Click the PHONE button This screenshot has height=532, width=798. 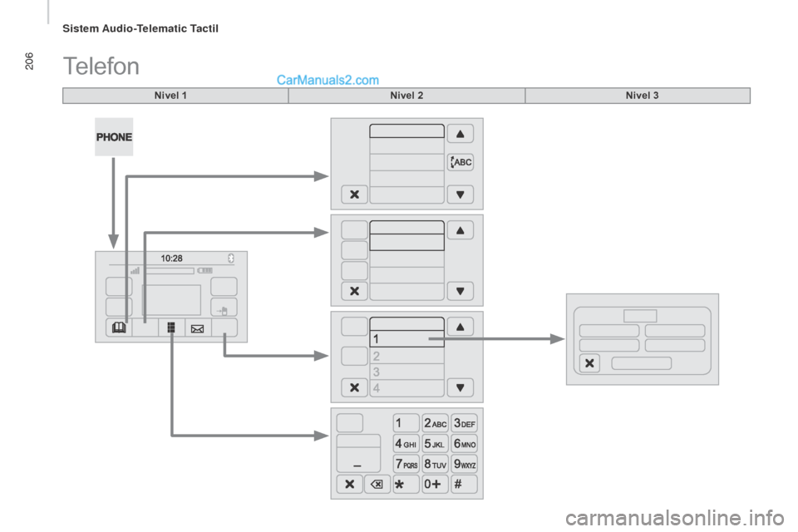click(x=114, y=137)
